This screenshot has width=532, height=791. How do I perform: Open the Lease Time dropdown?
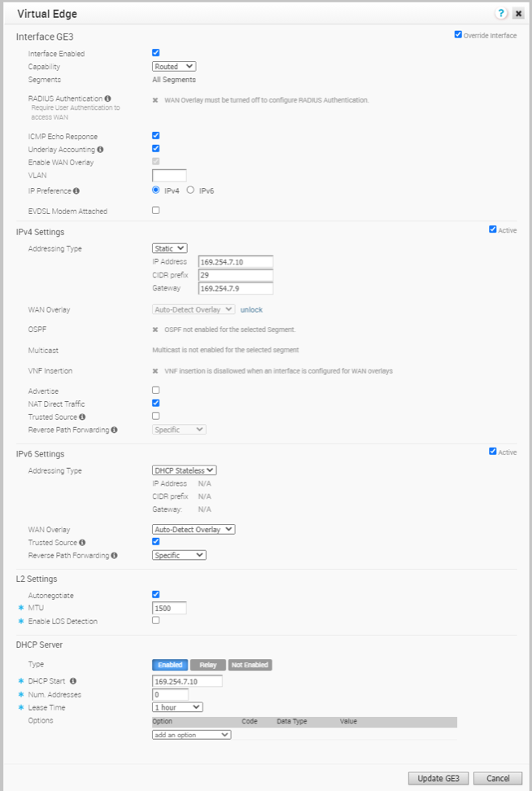[177, 707]
